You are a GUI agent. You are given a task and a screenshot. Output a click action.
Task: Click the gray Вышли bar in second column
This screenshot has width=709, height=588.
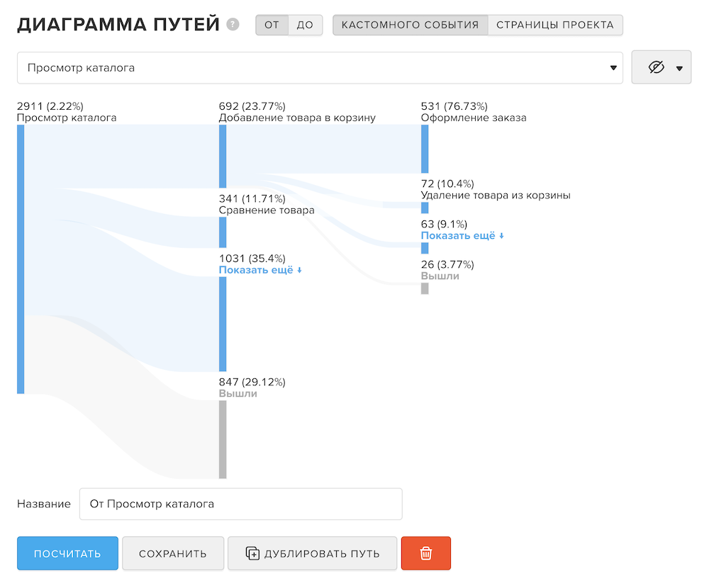pyautogui.click(x=223, y=439)
